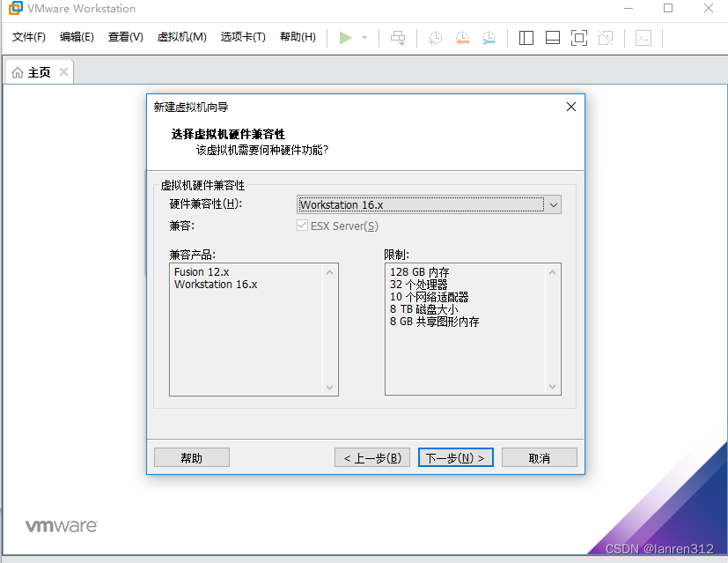Click 限制 list scroll up arrow
The width and height of the screenshot is (728, 563).
(x=553, y=272)
